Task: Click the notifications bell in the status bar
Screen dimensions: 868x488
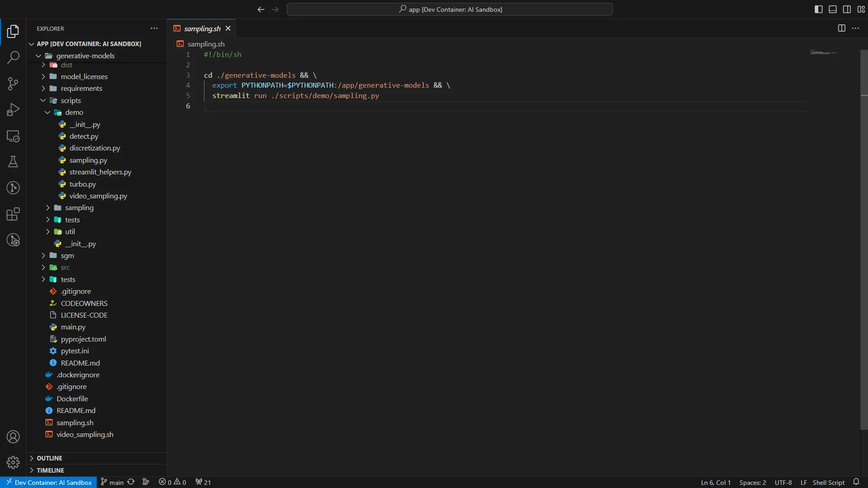Action: tap(856, 482)
